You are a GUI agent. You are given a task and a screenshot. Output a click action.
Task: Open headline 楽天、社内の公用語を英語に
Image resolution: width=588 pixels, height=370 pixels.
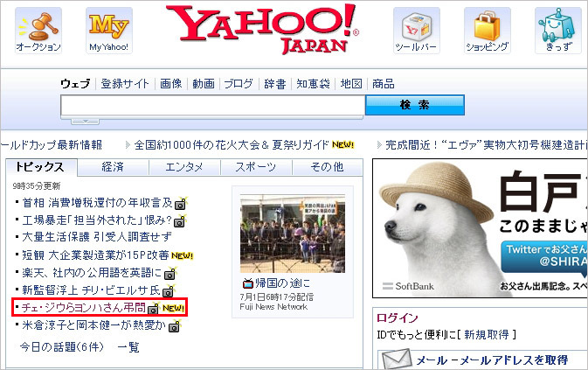click(x=92, y=273)
